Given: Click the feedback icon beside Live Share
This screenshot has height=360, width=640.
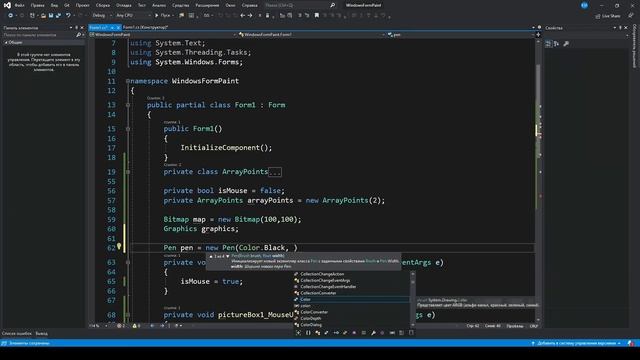Looking at the screenshot, I should (x=631, y=16).
